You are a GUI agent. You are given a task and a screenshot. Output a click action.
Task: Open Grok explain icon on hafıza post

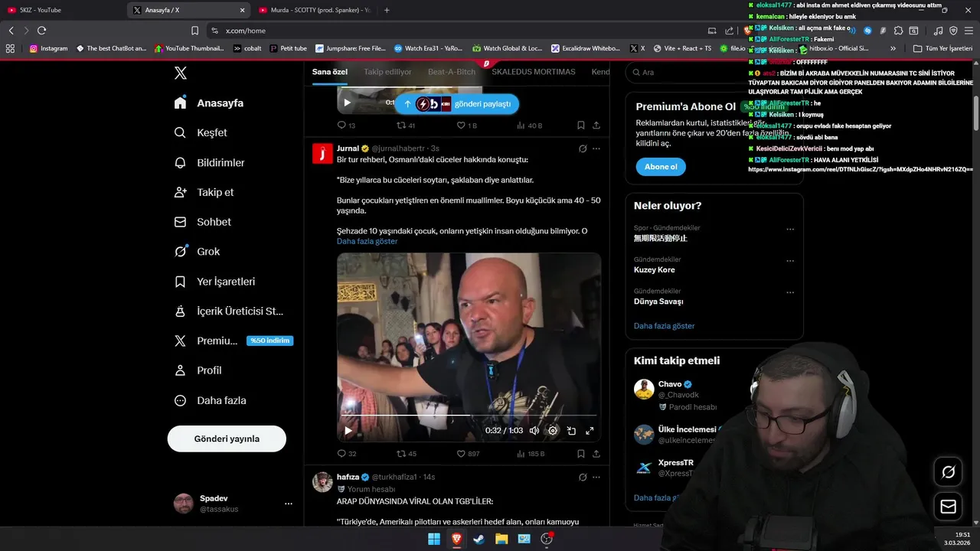583,477
